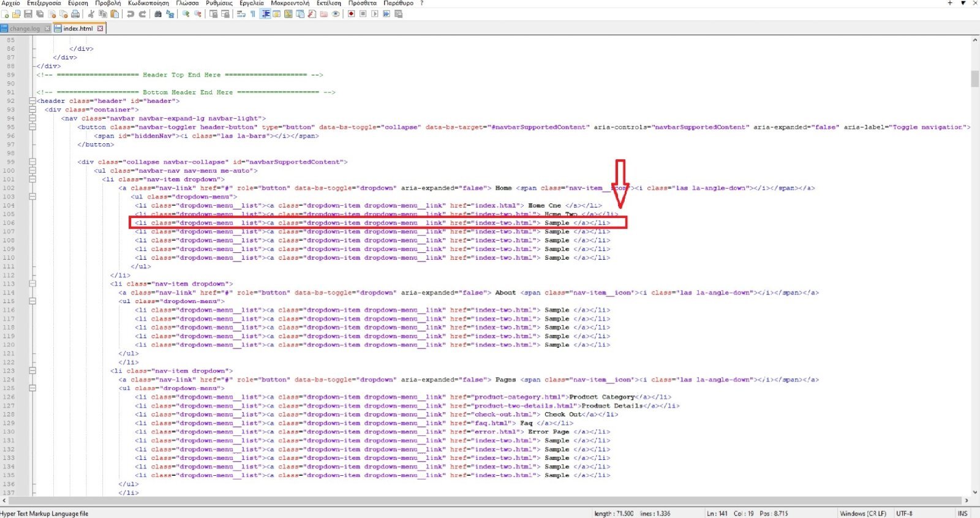Image resolution: width=980 pixels, height=518 pixels.
Task: Click the Close document toolbar icon
Action: (52, 13)
